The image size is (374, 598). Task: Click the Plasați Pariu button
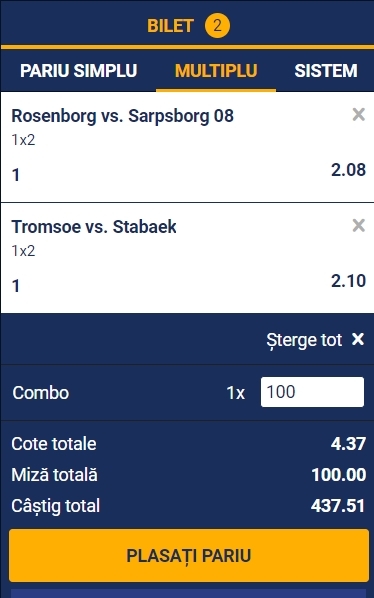tap(189, 555)
